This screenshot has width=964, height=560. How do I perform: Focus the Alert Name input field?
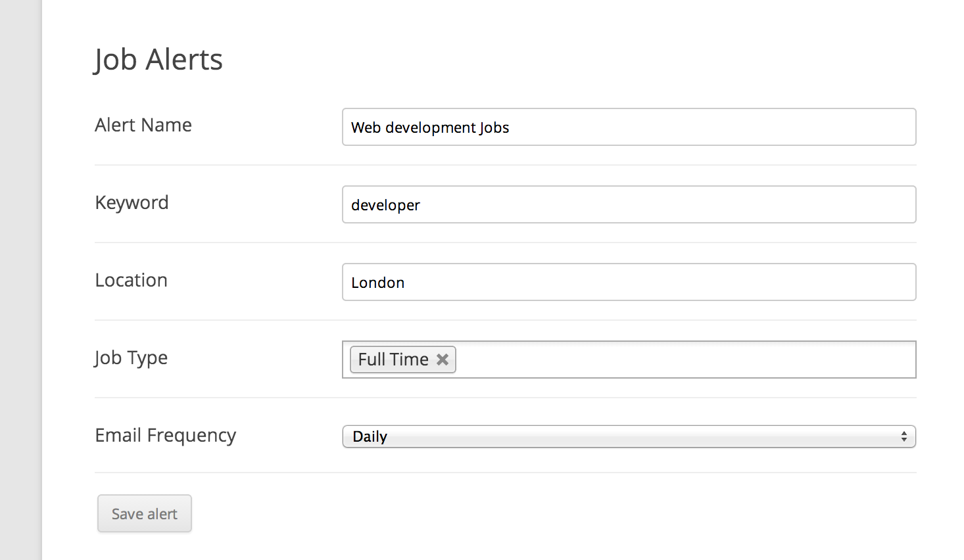coord(629,127)
